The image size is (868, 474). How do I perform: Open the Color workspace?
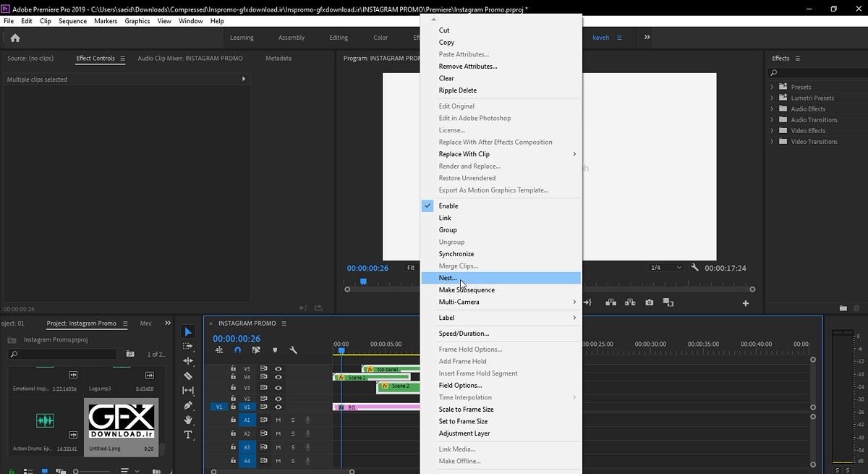[x=380, y=38]
